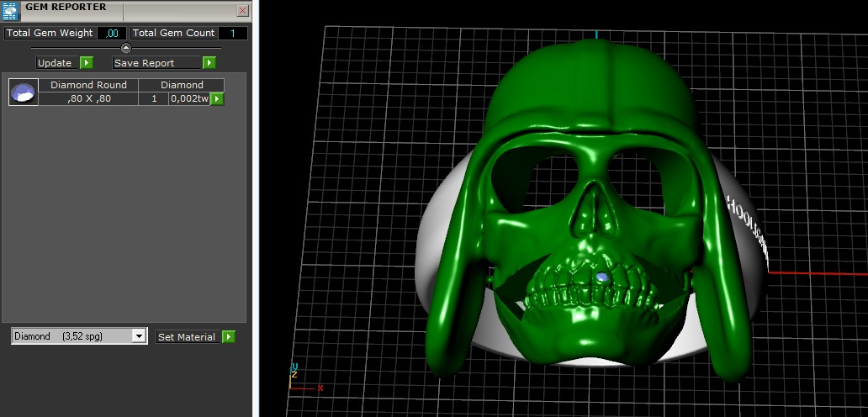Click the Gem Reporter panel icon

pos(11,10)
